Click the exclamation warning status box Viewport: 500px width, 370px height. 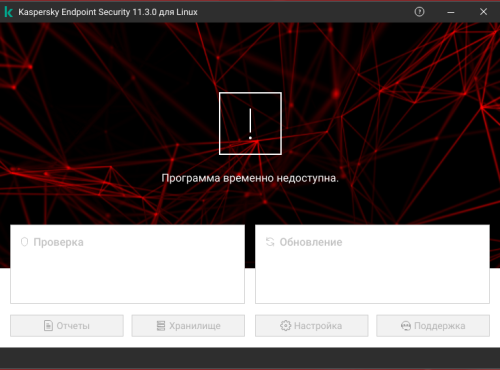click(250, 123)
